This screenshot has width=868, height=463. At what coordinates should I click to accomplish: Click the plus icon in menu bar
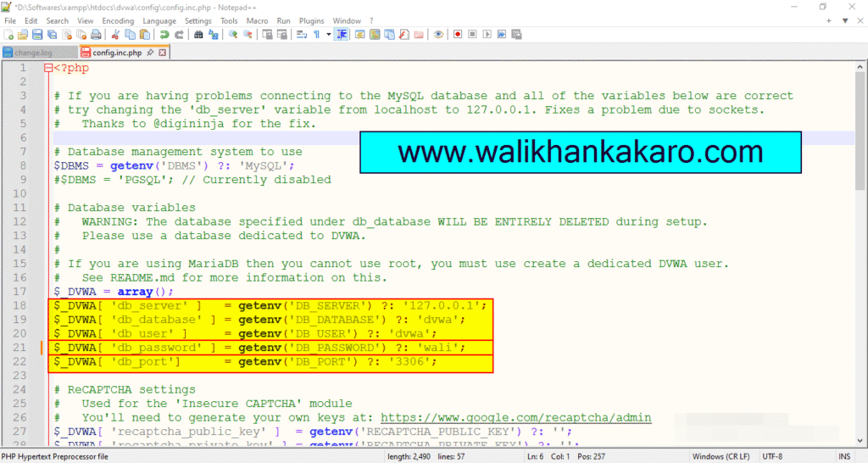[829, 20]
